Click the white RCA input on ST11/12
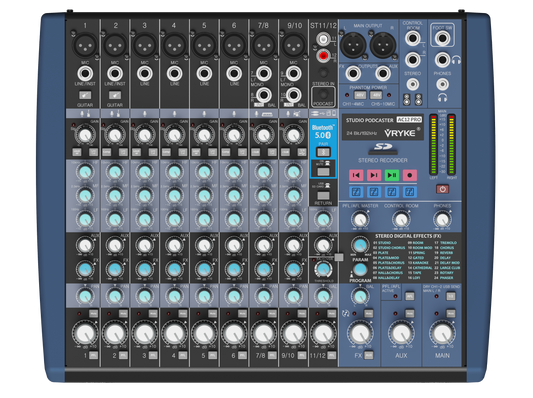 click(x=323, y=40)
